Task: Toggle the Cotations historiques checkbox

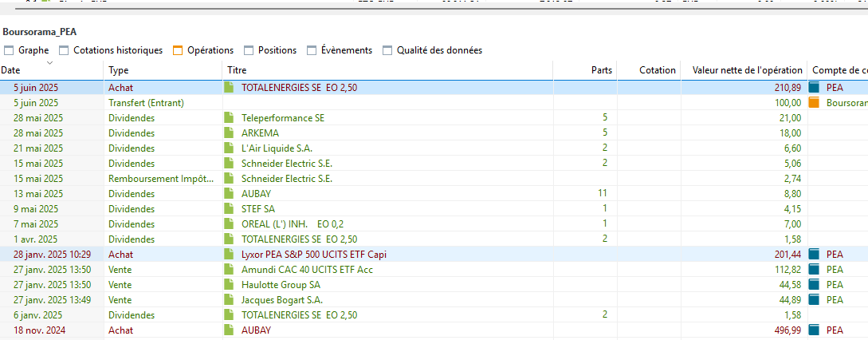Action: [64, 50]
